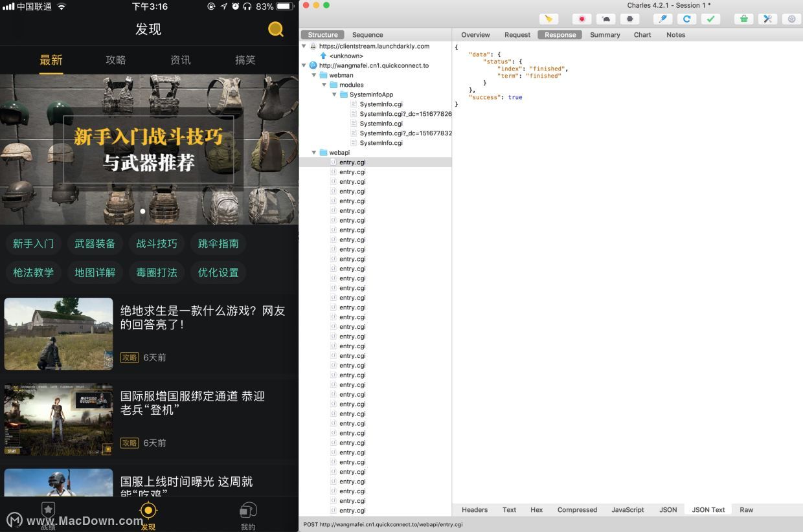Tap the 毒圈打法 category chip
The height and width of the screenshot is (532, 803).
tap(157, 272)
